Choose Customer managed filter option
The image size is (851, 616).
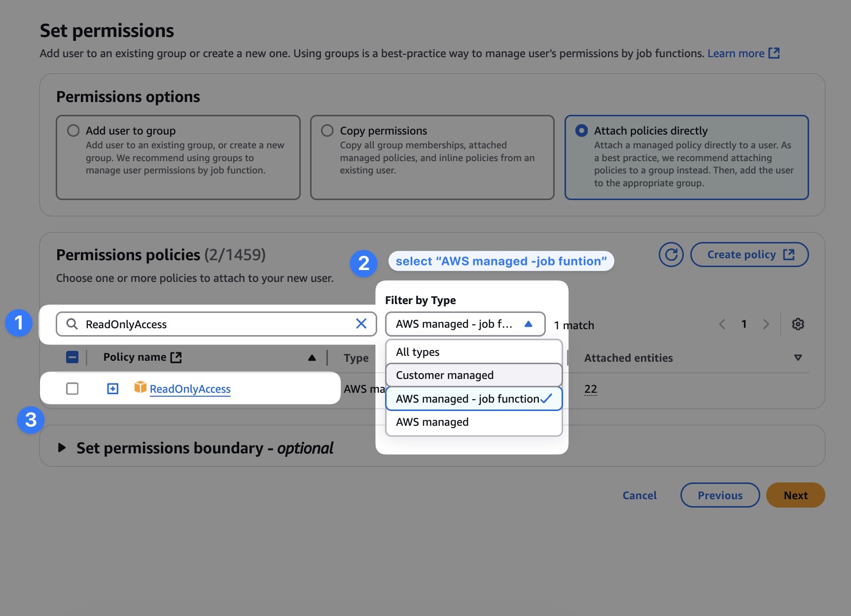click(x=474, y=375)
